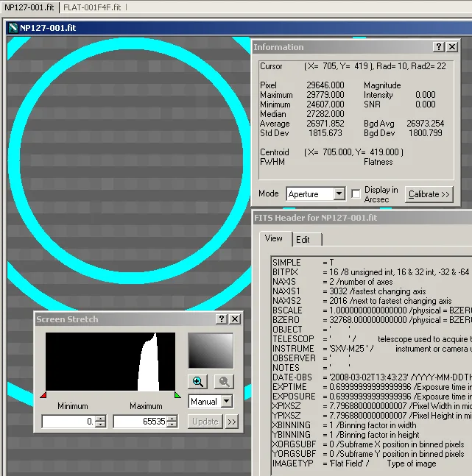Click the zoom in histogram magnifier icon
472x476 pixels.
pyautogui.click(x=198, y=382)
